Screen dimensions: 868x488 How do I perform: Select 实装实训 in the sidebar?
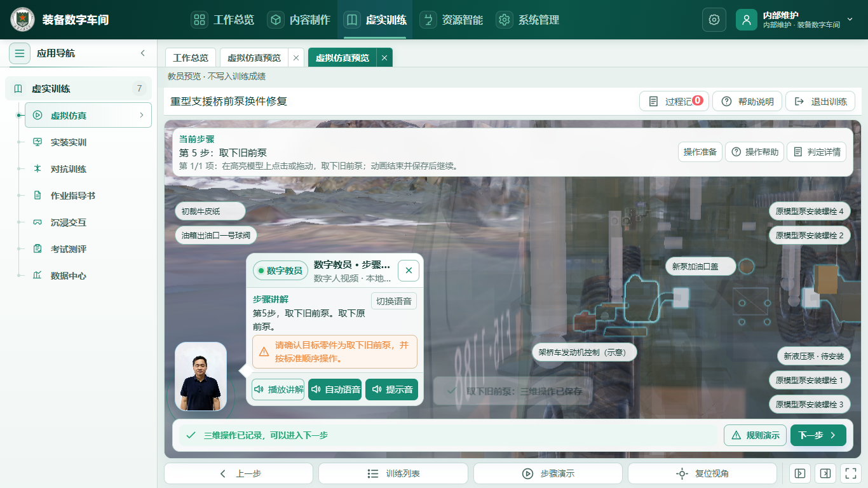[x=69, y=142]
